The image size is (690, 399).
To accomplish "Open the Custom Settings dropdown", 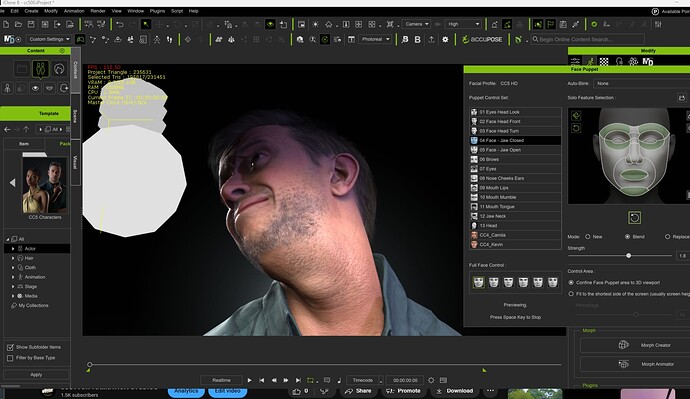I will [48, 39].
